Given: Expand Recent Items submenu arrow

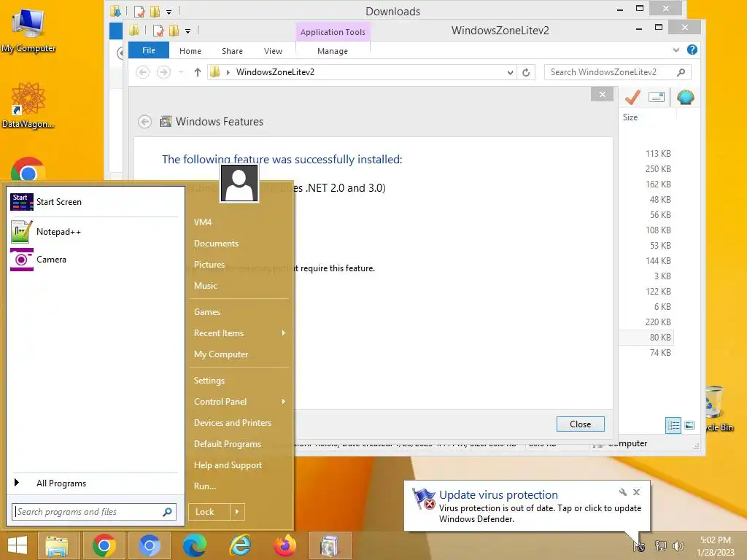Looking at the screenshot, I should (x=284, y=332).
